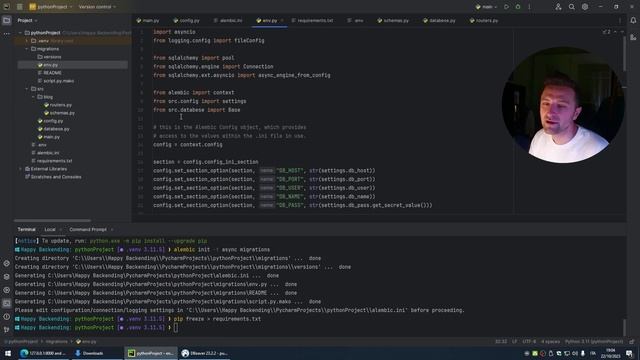
Task: Open the DBeaver taskbar item
Action: point(204,353)
